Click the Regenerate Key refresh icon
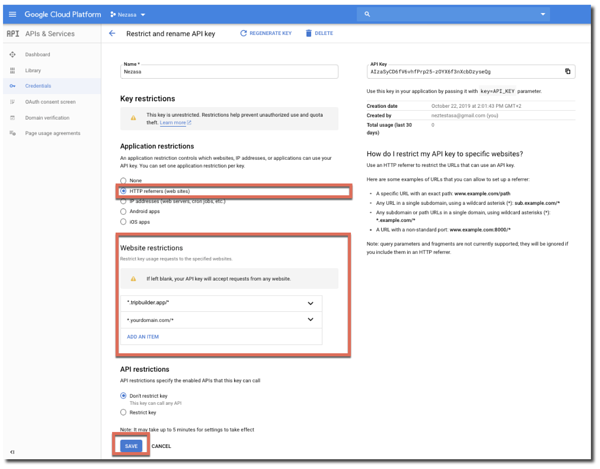 click(243, 33)
